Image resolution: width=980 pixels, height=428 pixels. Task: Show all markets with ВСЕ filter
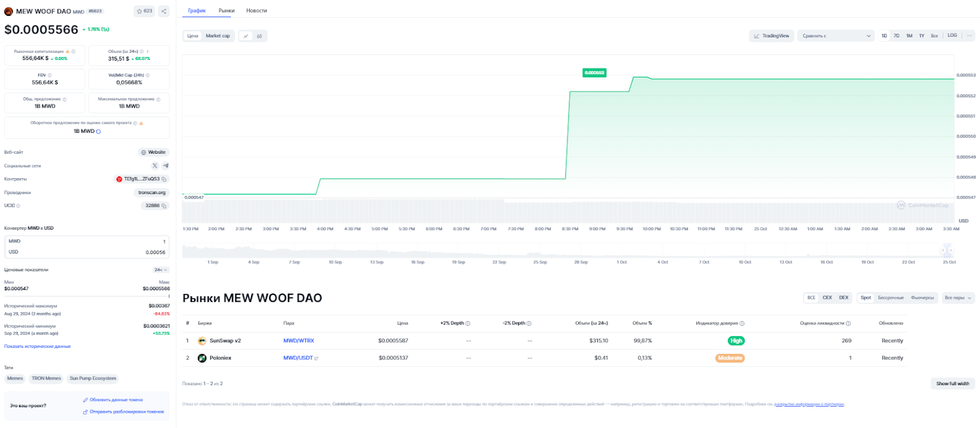tap(812, 298)
